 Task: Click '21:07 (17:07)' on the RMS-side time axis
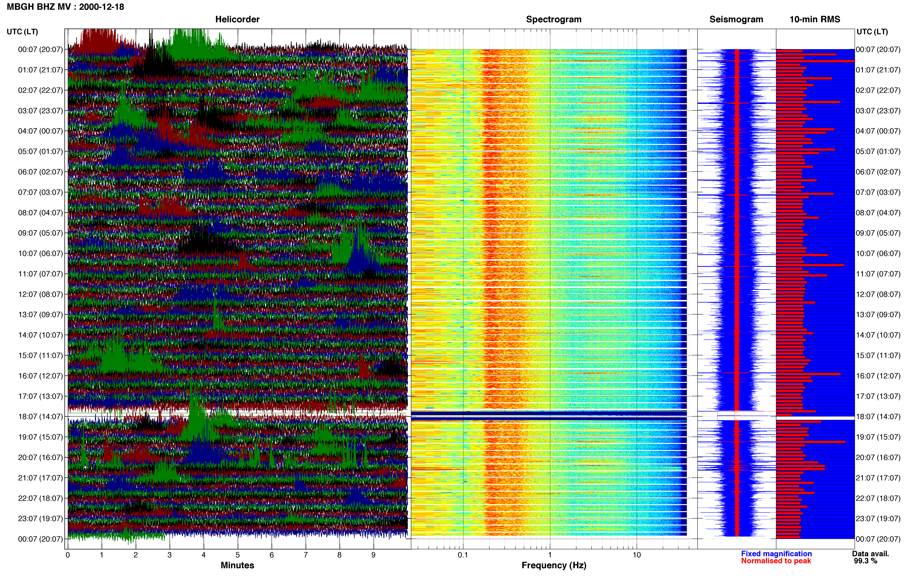coord(878,478)
